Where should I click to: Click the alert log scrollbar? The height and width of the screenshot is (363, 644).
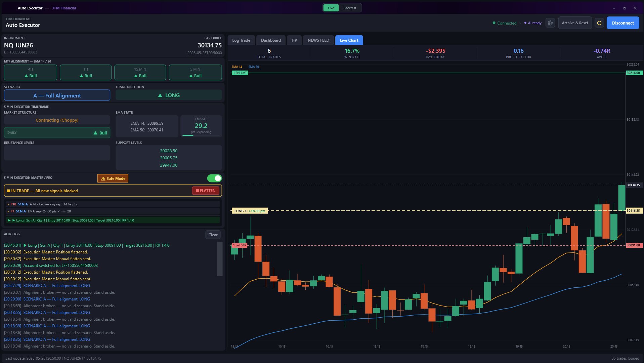[x=220, y=259]
